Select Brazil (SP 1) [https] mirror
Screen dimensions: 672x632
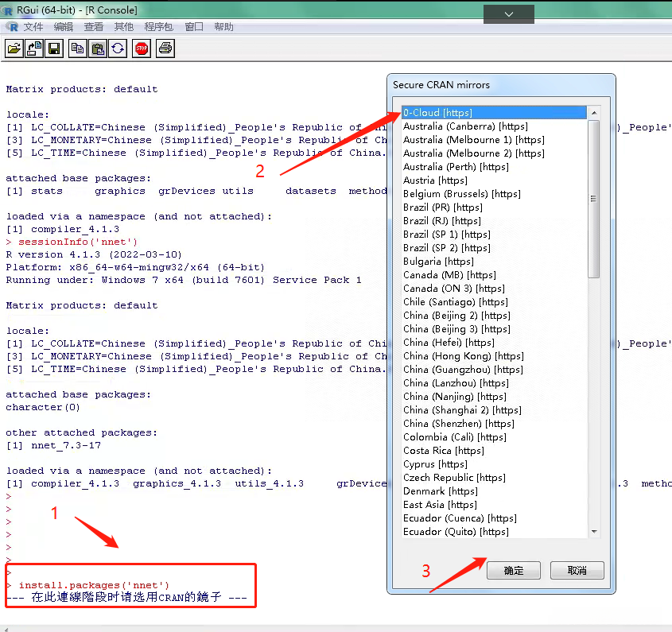[494, 235]
